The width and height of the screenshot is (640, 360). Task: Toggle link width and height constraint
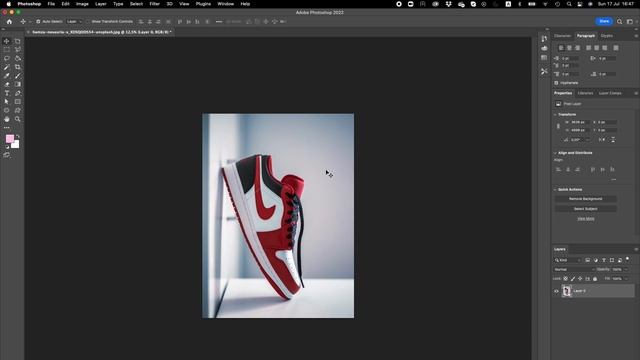[558, 126]
